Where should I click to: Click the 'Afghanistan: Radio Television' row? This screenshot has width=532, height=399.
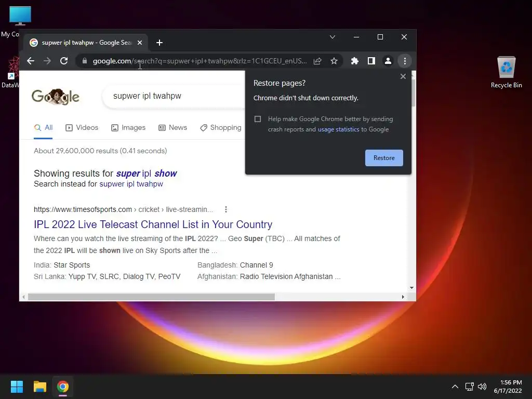click(x=269, y=276)
